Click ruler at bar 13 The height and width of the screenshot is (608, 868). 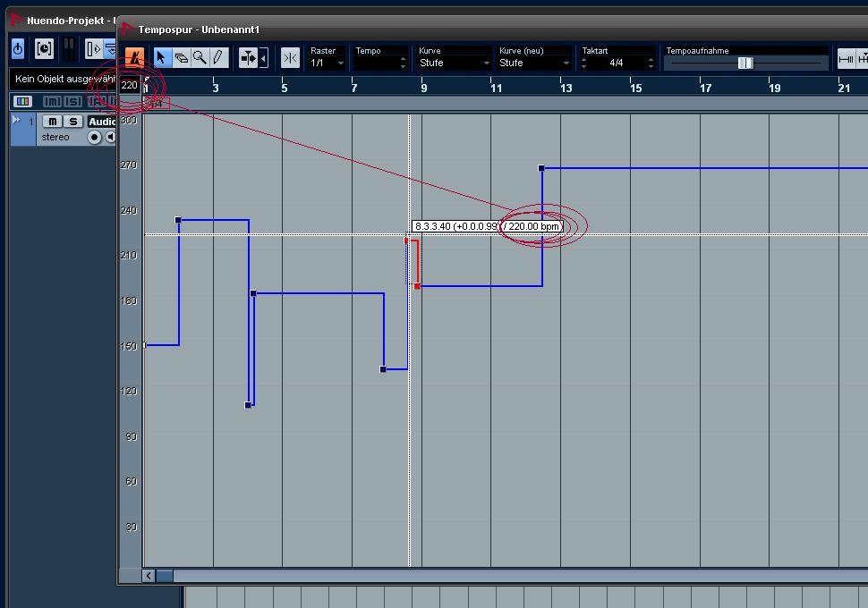click(566, 88)
